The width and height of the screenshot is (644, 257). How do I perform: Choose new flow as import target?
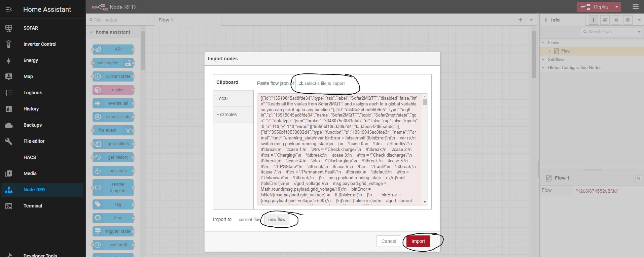tap(277, 220)
